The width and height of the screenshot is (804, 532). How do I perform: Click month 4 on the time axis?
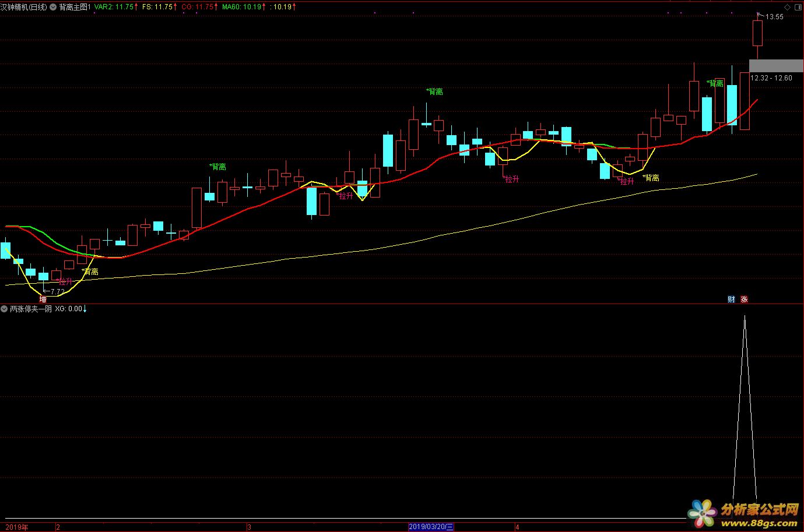click(x=517, y=527)
